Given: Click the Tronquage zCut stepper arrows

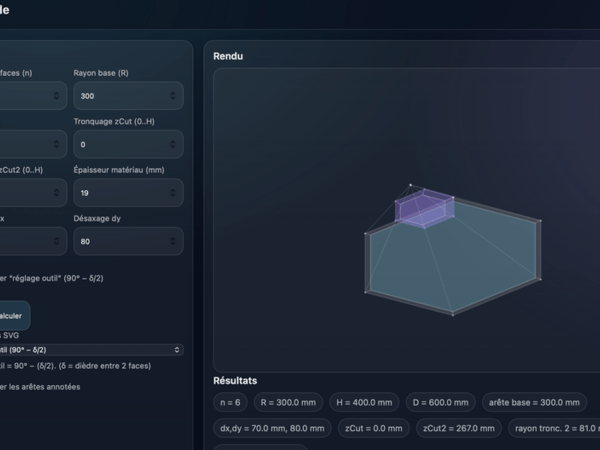Looking at the screenshot, I should point(173,144).
